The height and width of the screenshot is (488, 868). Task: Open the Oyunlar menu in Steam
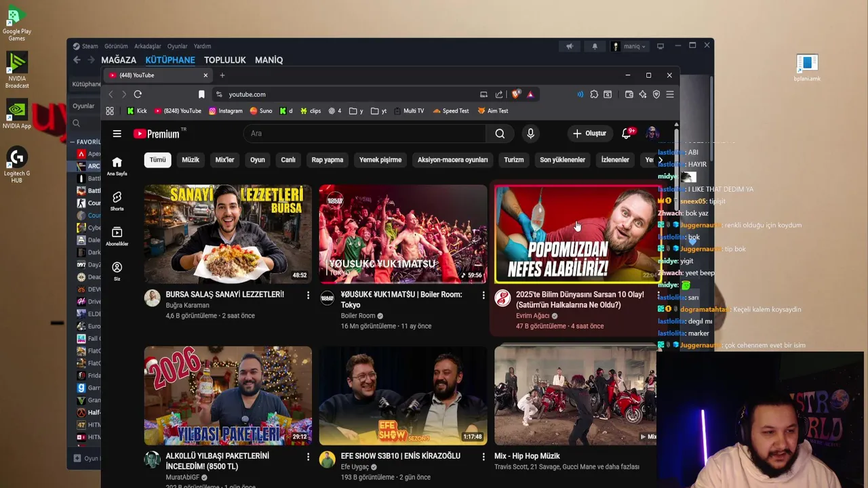178,46
